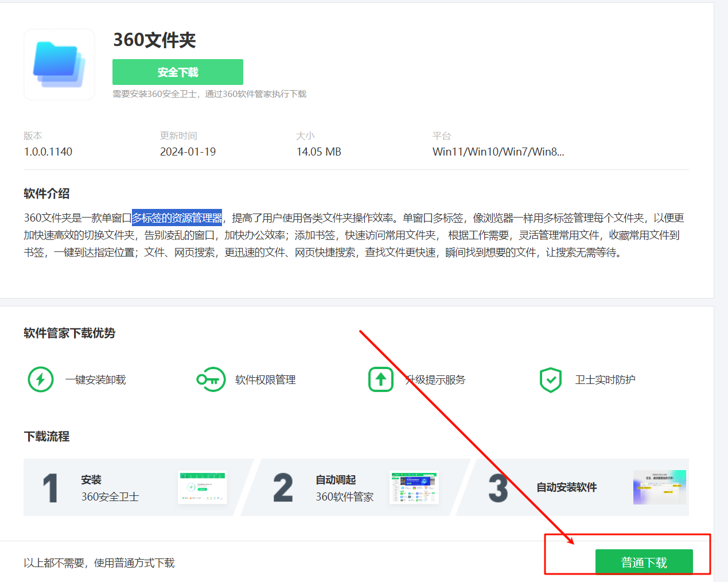Click the green 普通下载 button
The height and width of the screenshot is (582, 728).
coord(644,562)
